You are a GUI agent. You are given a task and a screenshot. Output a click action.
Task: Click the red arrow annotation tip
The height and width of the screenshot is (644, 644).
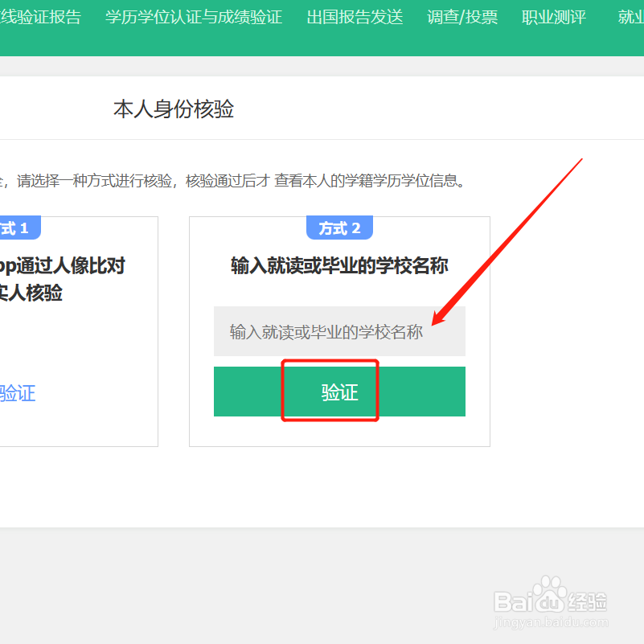[433, 324]
